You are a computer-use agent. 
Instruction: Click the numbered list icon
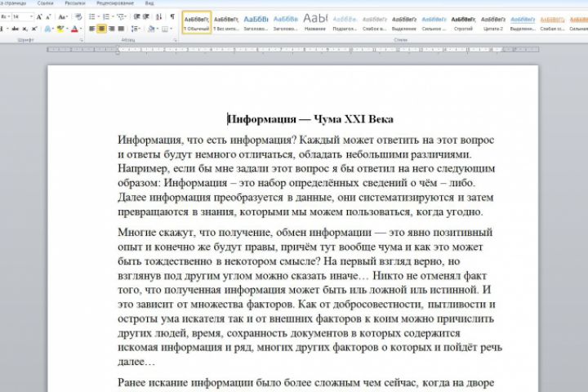click(106, 17)
